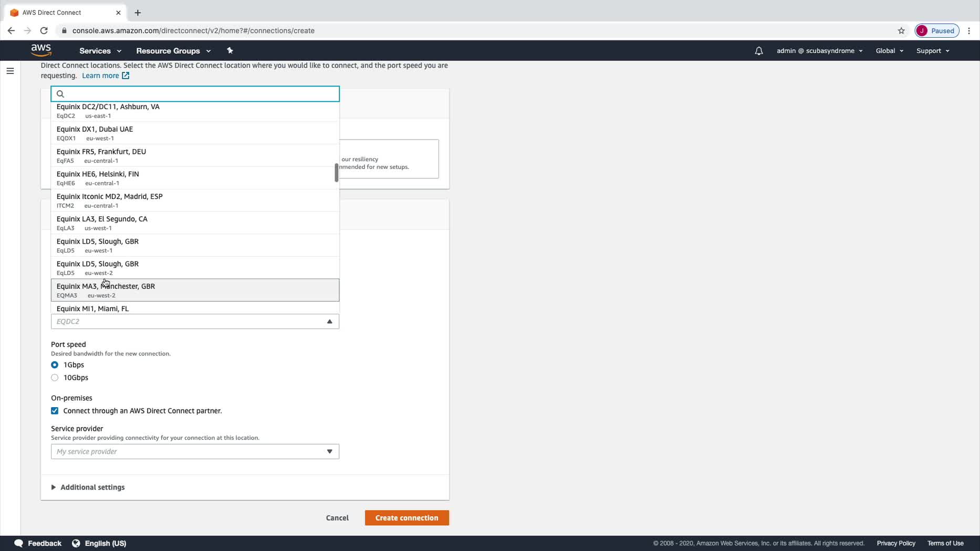Open the Terms of Use link

(945, 543)
